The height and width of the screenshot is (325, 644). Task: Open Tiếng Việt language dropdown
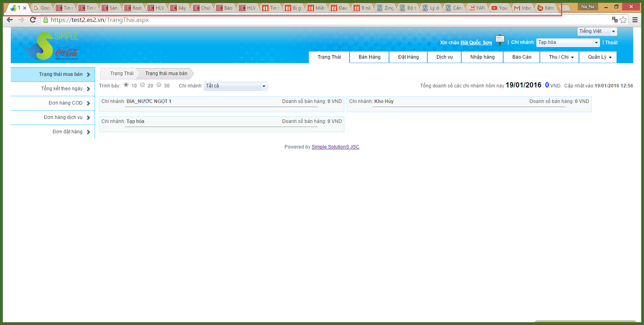[597, 31]
